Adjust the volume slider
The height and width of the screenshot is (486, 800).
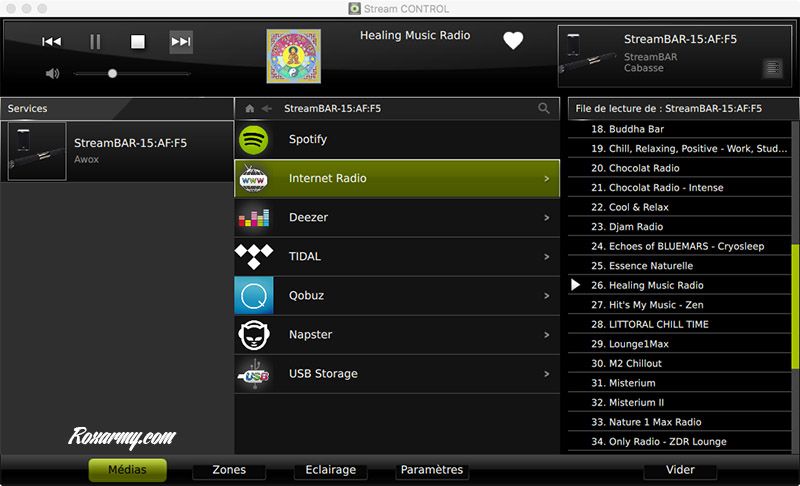click(112, 73)
